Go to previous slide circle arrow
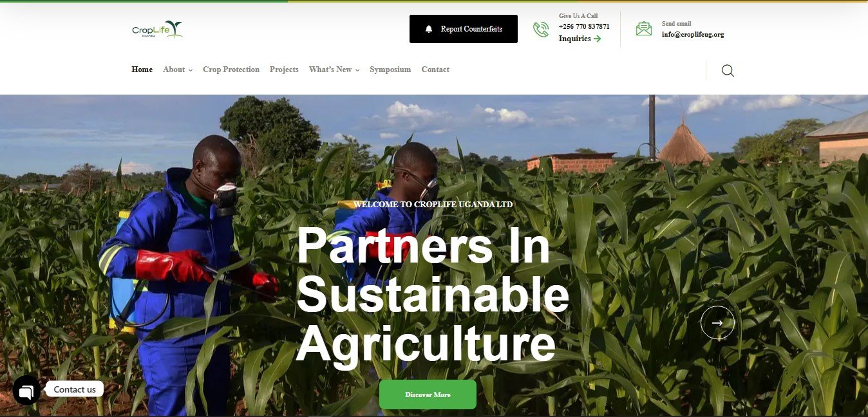Viewport: 868px width, 417px height. [717, 283]
